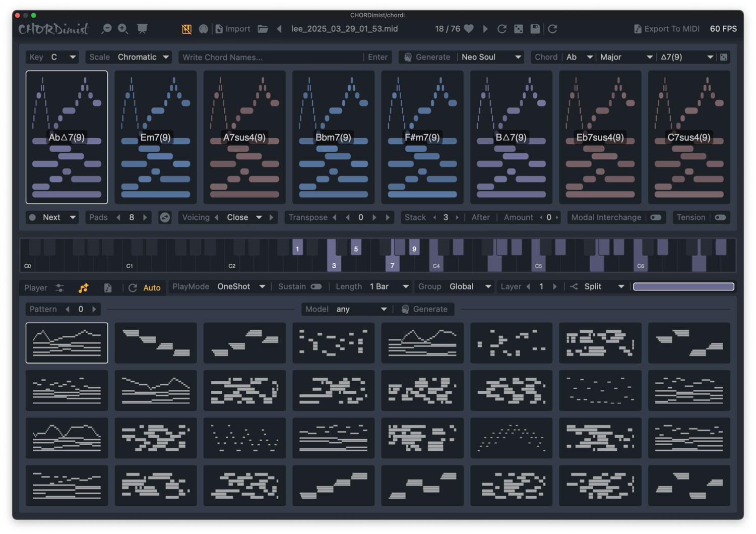
Task: Favorite preset with the heart icon
Action: (x=469, y=29)
